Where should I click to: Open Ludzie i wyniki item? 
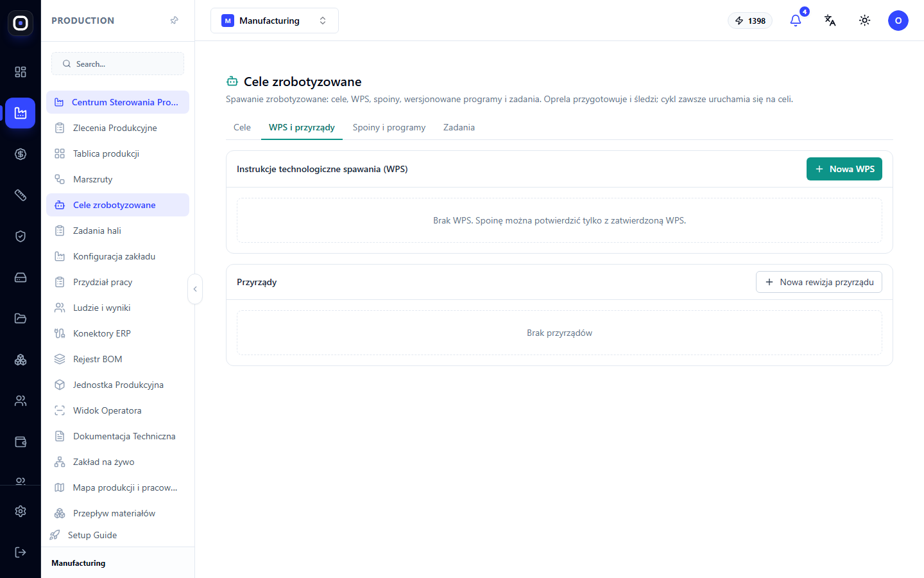[x=117, y=308]
